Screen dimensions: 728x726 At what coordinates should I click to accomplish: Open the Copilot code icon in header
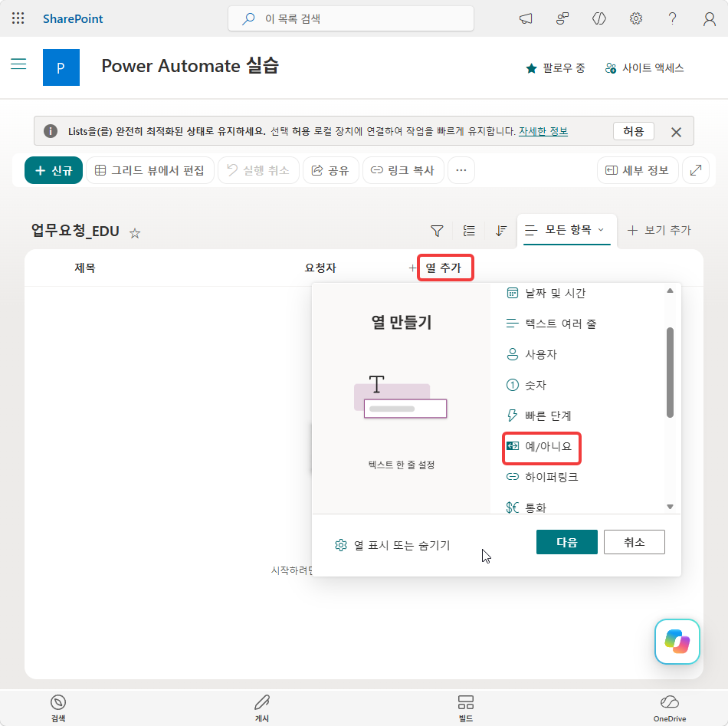coord(599,18)
